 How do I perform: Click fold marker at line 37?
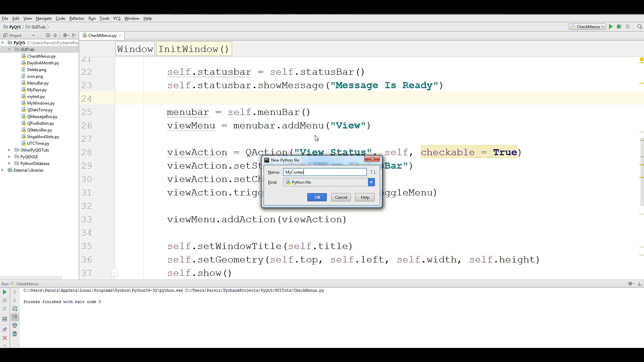(x=115, y=272)
